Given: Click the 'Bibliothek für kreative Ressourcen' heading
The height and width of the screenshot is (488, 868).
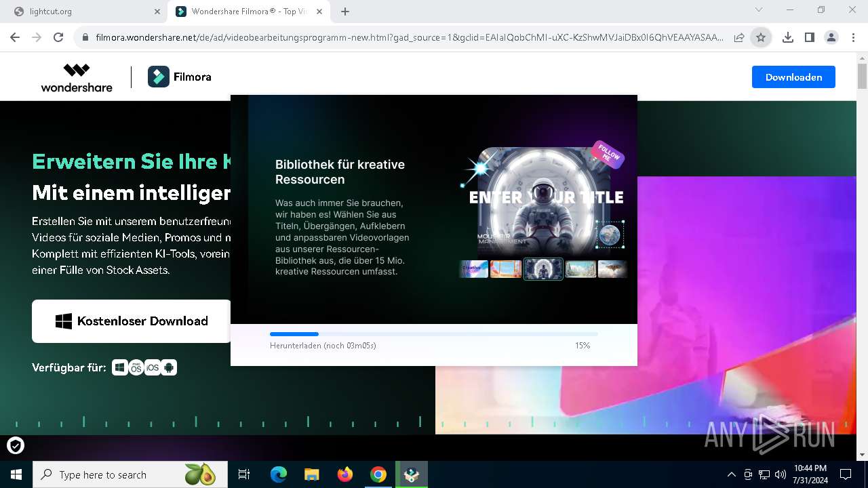Looking at the screenshot, I should click(340, 172).
